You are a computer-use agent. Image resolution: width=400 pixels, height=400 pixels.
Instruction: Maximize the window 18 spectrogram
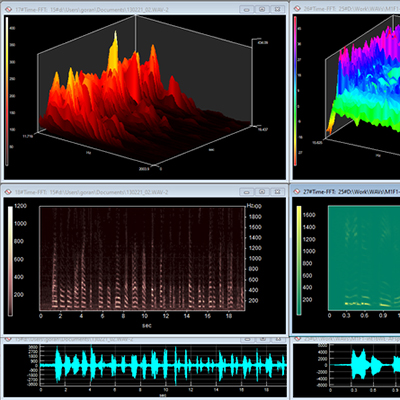(x=262, y=192)
